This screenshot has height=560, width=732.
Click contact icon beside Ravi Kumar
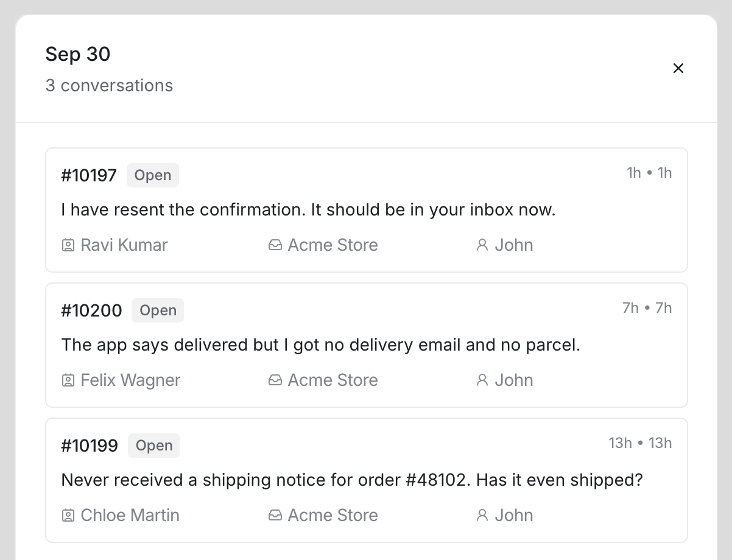pos(68,245)
